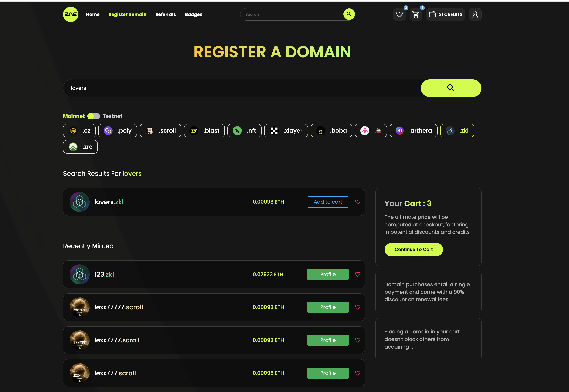Open the Referrals menu item
569x392 pixels.
pos(165,15)
